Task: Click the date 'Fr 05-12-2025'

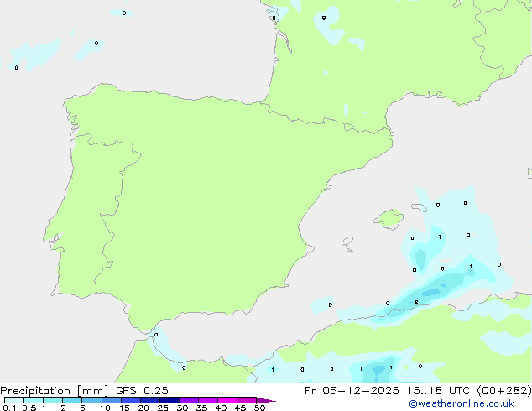Action: 352,391
